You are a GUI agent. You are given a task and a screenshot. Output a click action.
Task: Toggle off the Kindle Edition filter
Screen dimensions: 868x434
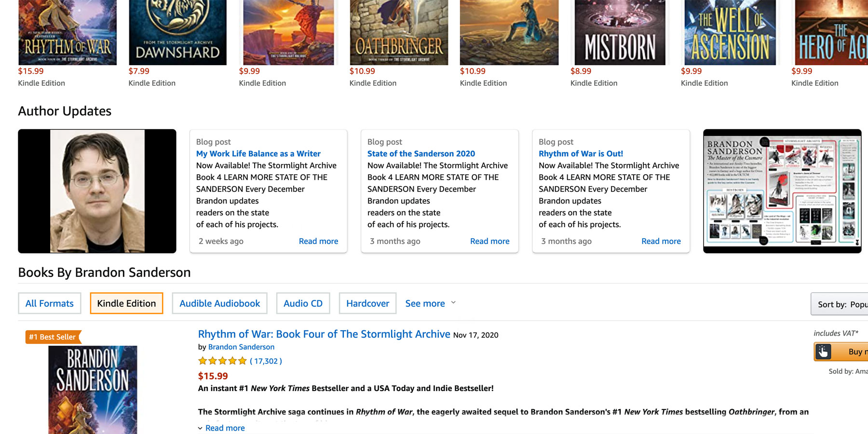(x=126, y=303)
